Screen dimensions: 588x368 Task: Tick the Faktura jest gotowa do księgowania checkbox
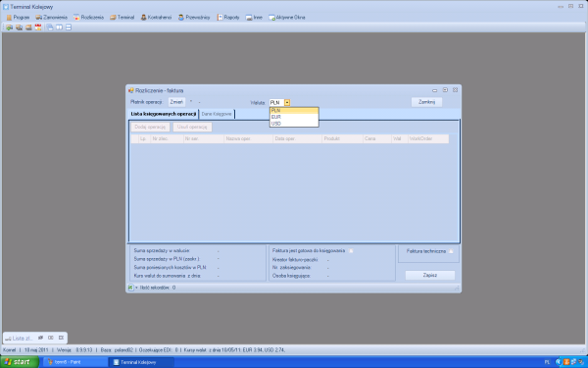pyautogui.click(x=351, y=250)
